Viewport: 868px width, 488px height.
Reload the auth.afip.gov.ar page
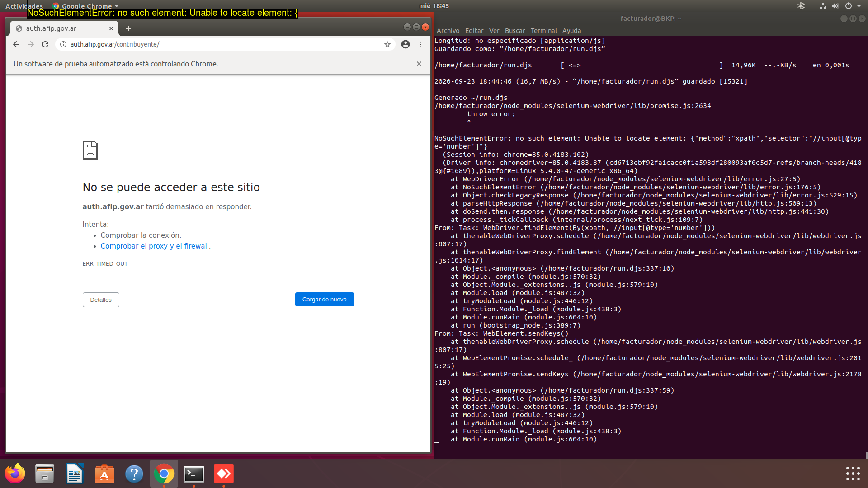click(45, 44)
